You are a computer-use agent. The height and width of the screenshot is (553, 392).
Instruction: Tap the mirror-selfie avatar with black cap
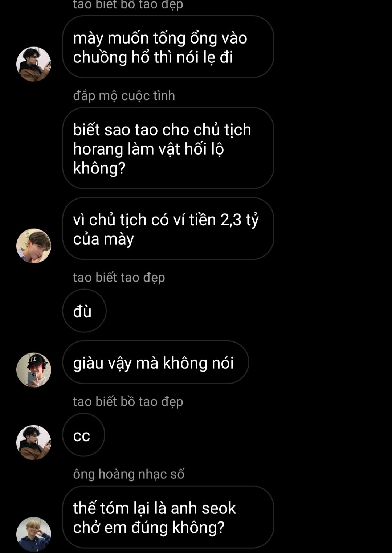[34, 370]
